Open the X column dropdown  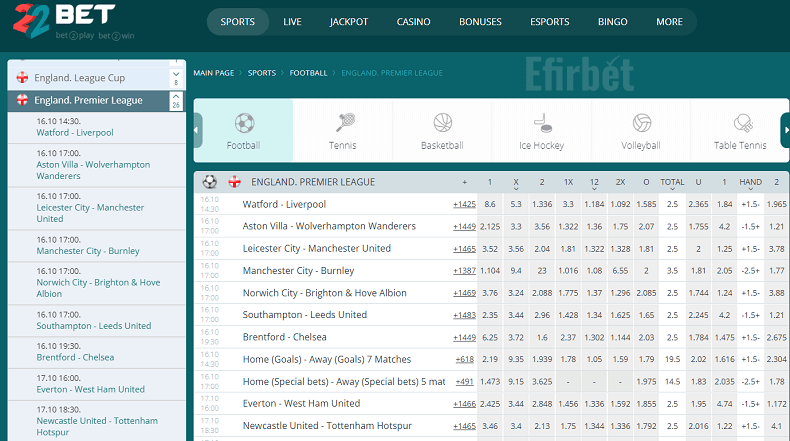[x=516, y=184]
